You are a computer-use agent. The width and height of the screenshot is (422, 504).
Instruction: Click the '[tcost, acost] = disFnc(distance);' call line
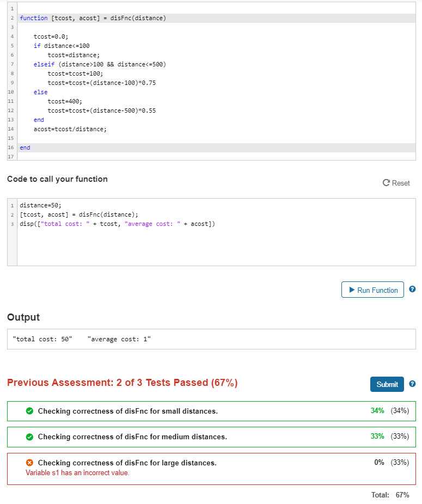[x=79, y=214]
